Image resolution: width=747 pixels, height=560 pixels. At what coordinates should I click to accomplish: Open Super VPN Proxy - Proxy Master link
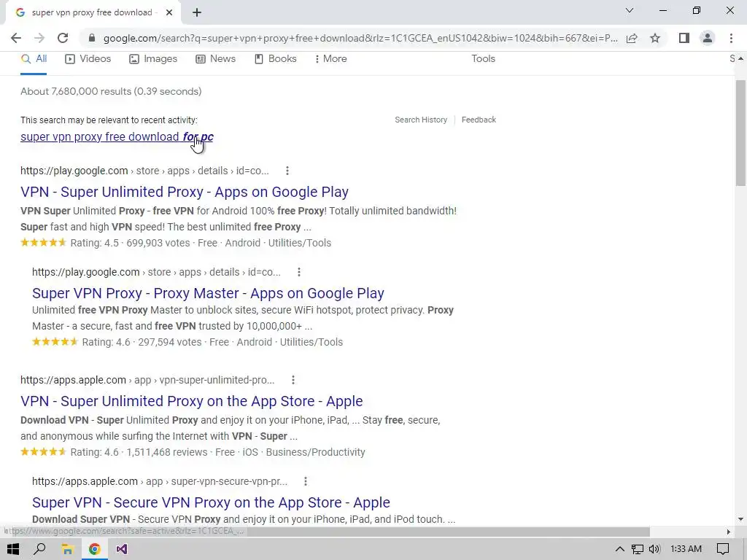pos(208,293)
